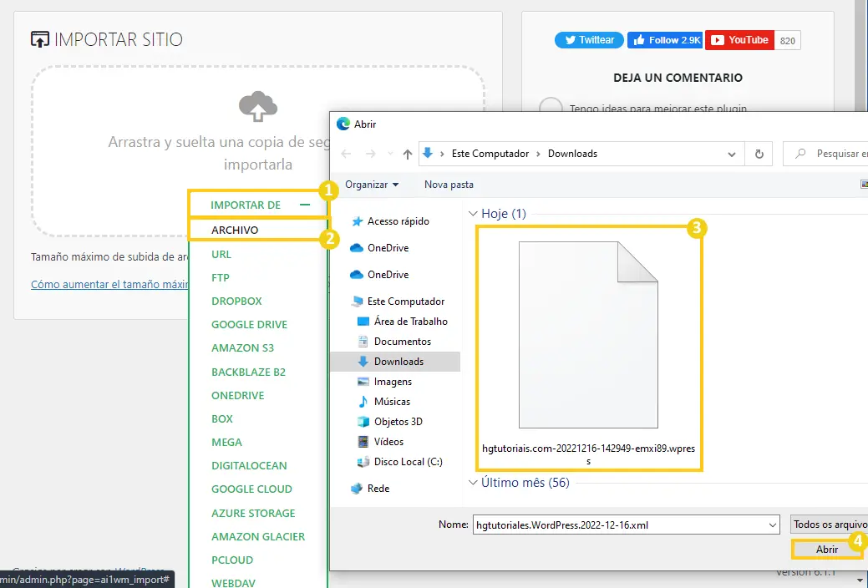Collapse the Hoje (1) group
This screenshot has width=868, height=588.
[x=473, y=214]
